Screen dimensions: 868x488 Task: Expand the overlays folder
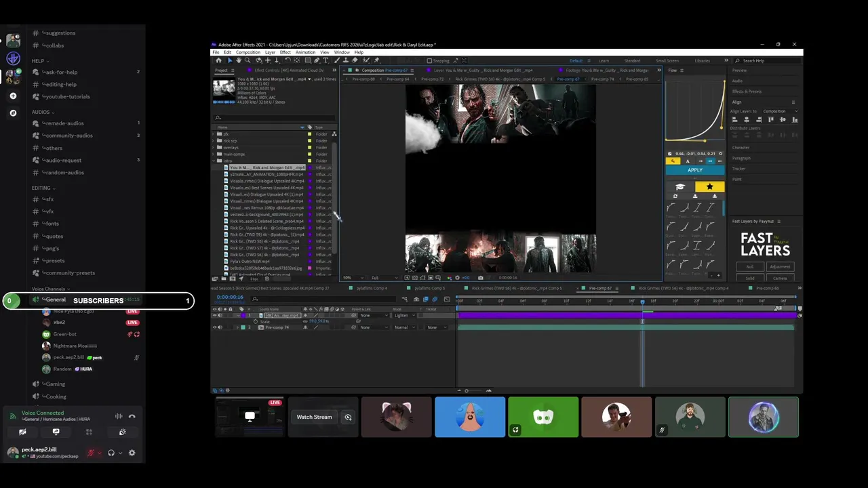pyautogui.click(x=213, y=148)
